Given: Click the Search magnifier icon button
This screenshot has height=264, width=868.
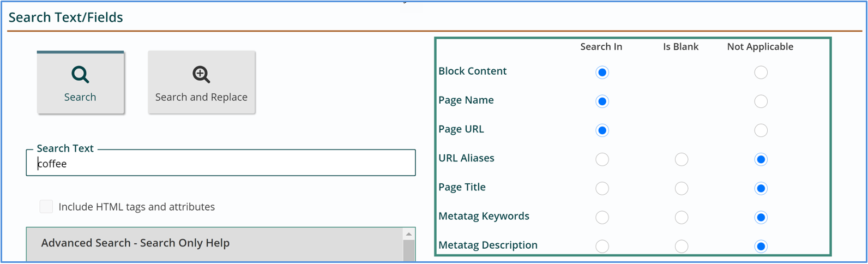Looking at the screenshot, I should 80,74.
